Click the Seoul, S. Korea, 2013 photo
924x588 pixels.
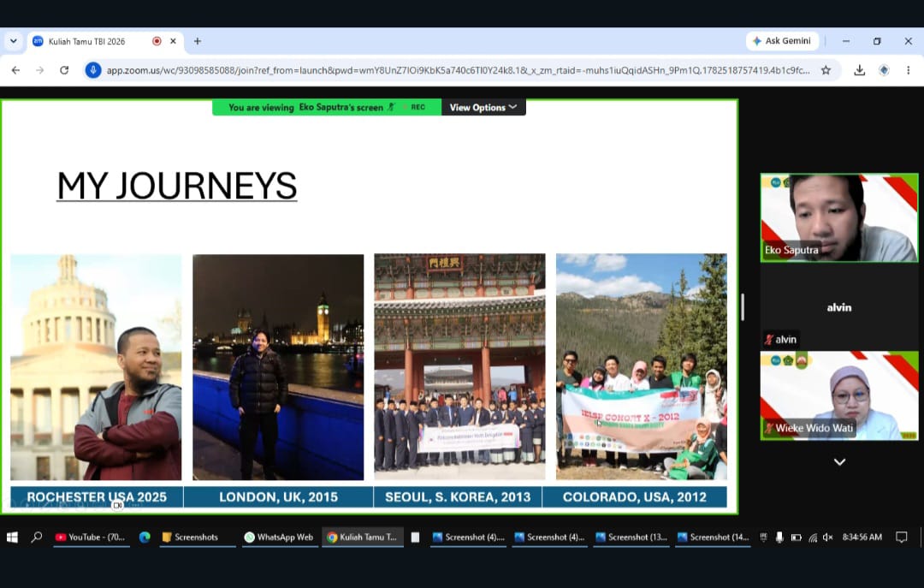coord(459,367)
